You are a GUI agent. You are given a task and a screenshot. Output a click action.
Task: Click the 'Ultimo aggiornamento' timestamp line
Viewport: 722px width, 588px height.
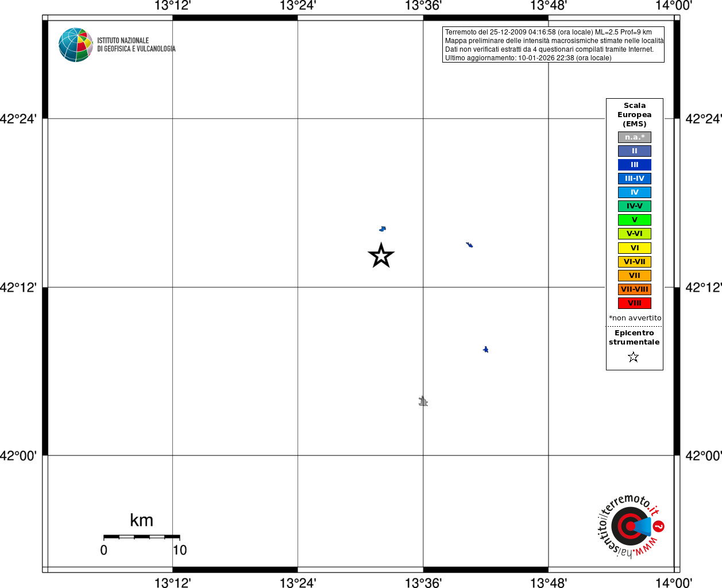point(528,58)
